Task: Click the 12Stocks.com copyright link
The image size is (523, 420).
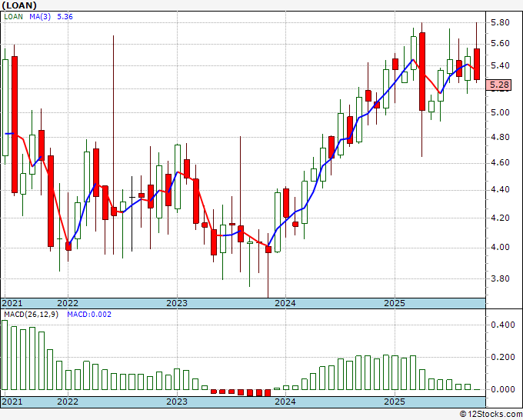Action: pyautogui.click(x=491, y=415)
